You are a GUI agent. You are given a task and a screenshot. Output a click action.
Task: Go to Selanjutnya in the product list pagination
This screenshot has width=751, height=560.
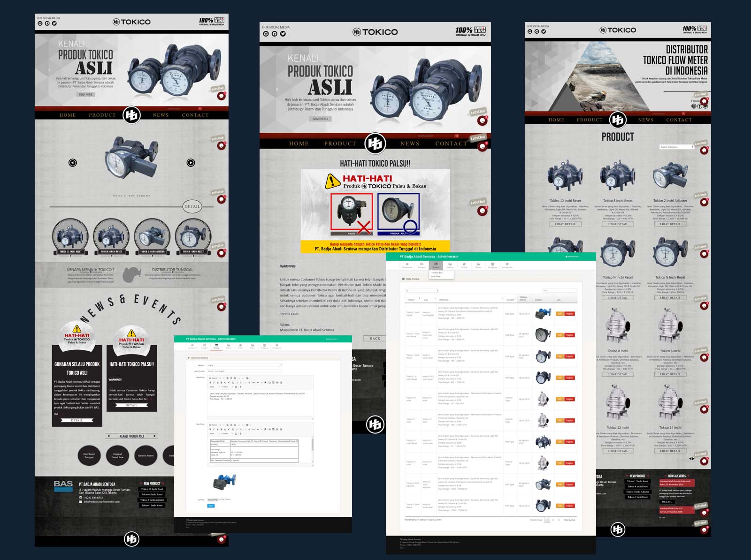point(569,520)
